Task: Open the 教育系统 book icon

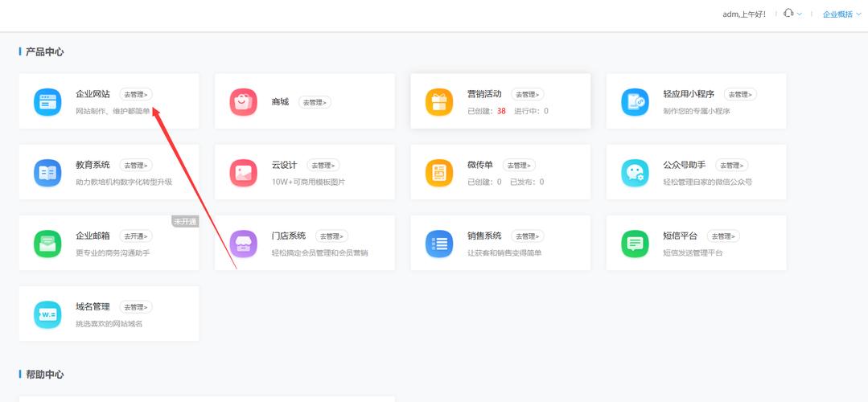Action: [x=47, y=173]
